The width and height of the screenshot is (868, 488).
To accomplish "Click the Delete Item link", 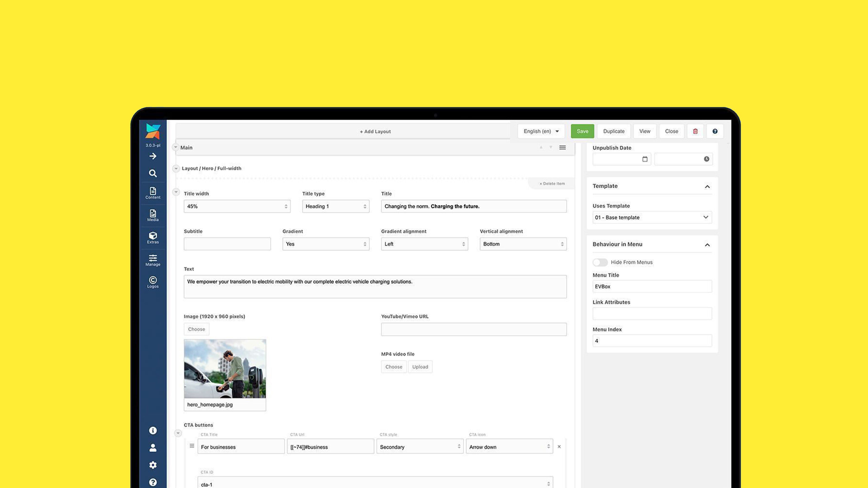I will pos(552,183).
